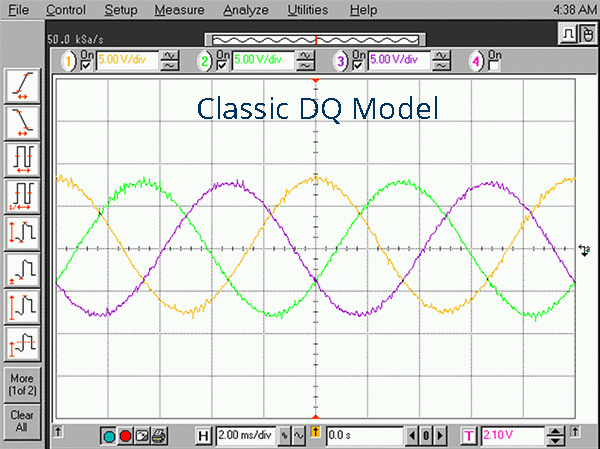Screen dimensions: 600x449
Task: Enable channel 4 On checkbox
Action: click(x=494, y=65)
